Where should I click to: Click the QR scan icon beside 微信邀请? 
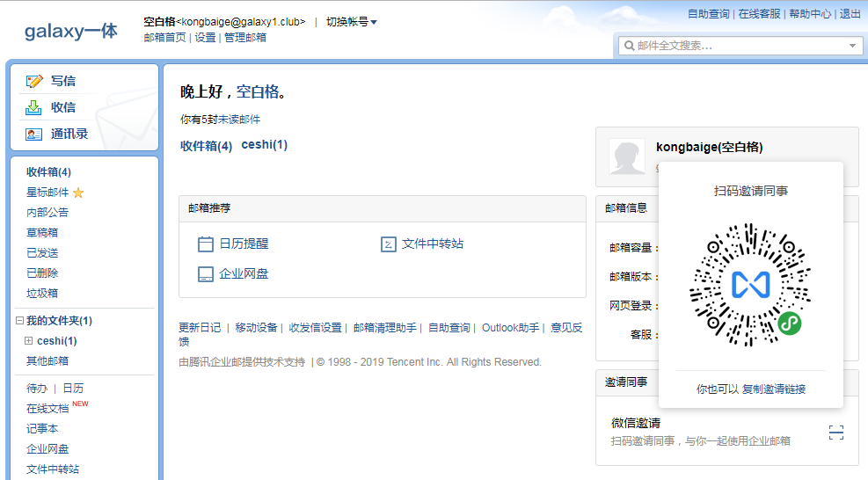click(x=836, y=432)
